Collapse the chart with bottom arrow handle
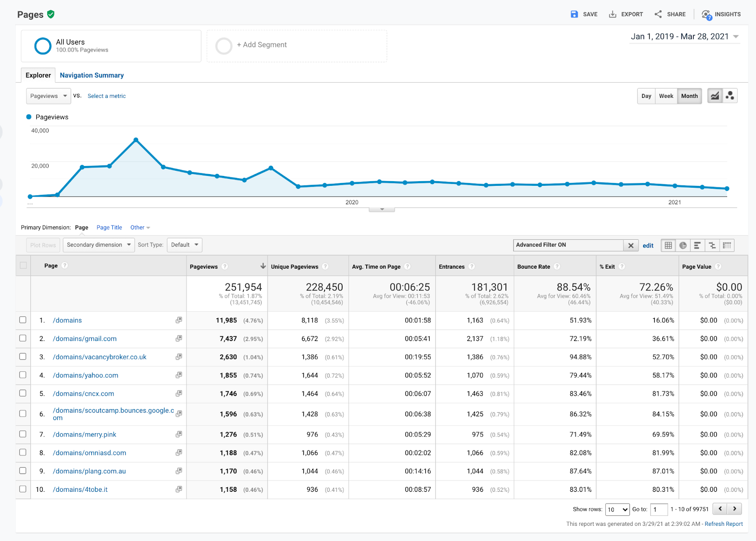The height and width of the screenshot is (541, 756). click(382, 209)
